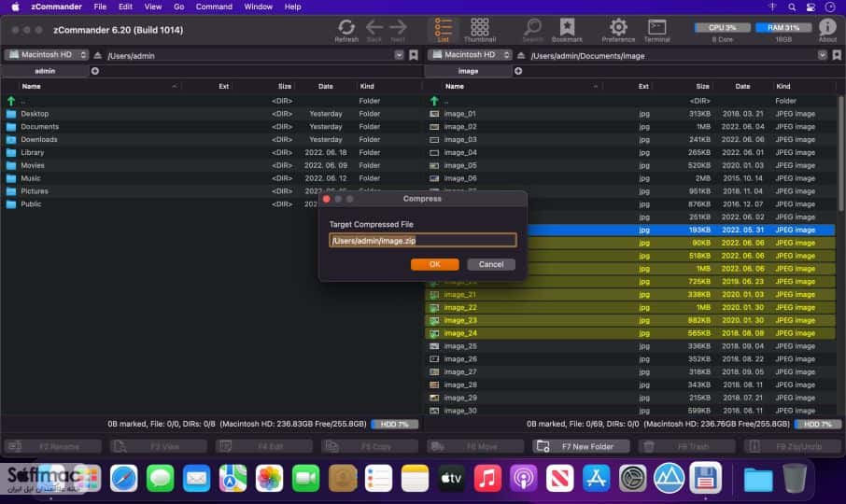Select image_22 file row
Image resolution: width=846 pixels, height=504 pixels.
[x=631, y=307]
